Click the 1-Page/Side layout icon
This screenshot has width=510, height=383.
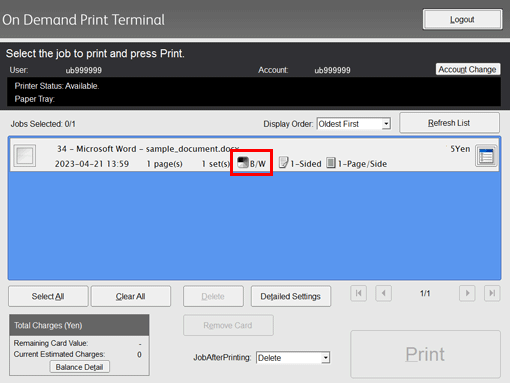331,163
